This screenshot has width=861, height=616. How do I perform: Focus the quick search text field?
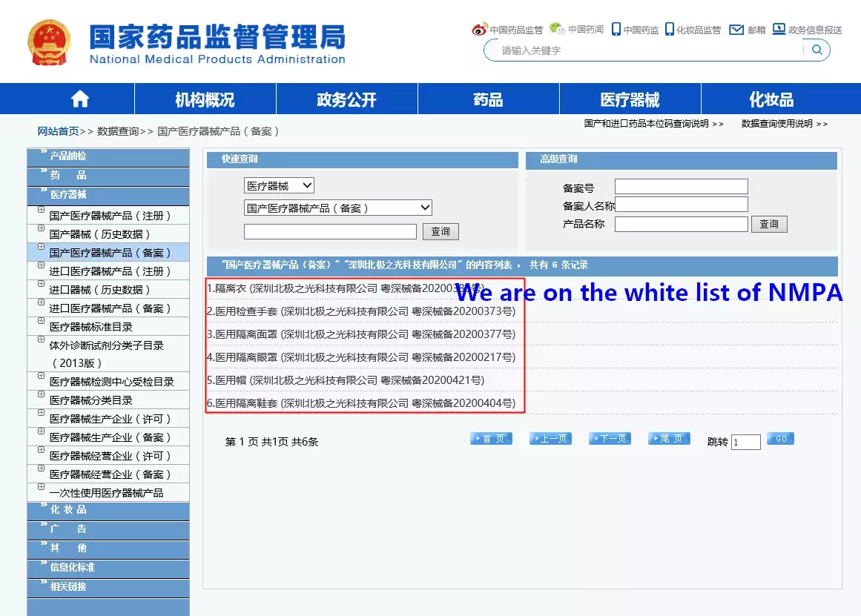point(330,231)
